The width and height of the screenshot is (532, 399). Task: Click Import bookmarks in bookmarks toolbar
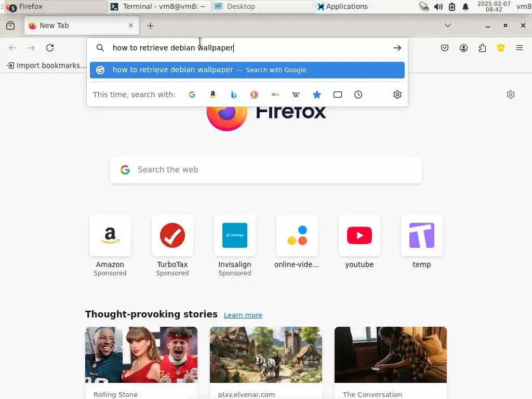click(47, 65)
